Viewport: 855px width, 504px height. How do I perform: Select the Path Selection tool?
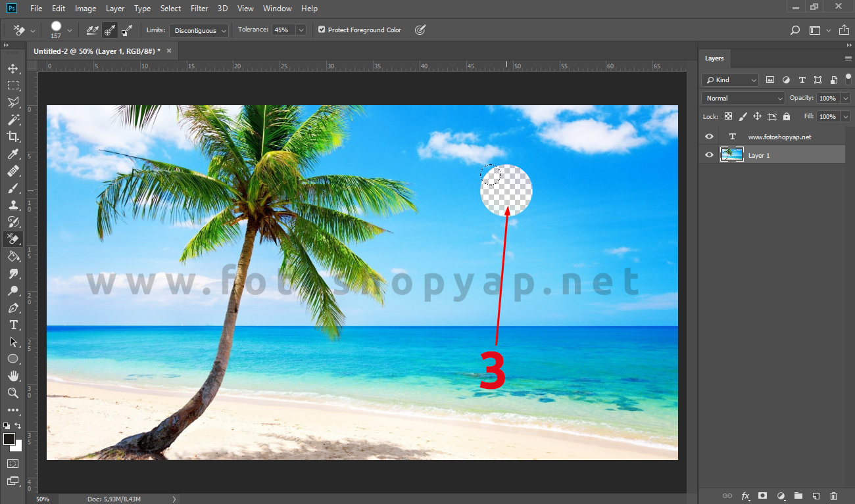pyautogui.click(x=12, y=342)
